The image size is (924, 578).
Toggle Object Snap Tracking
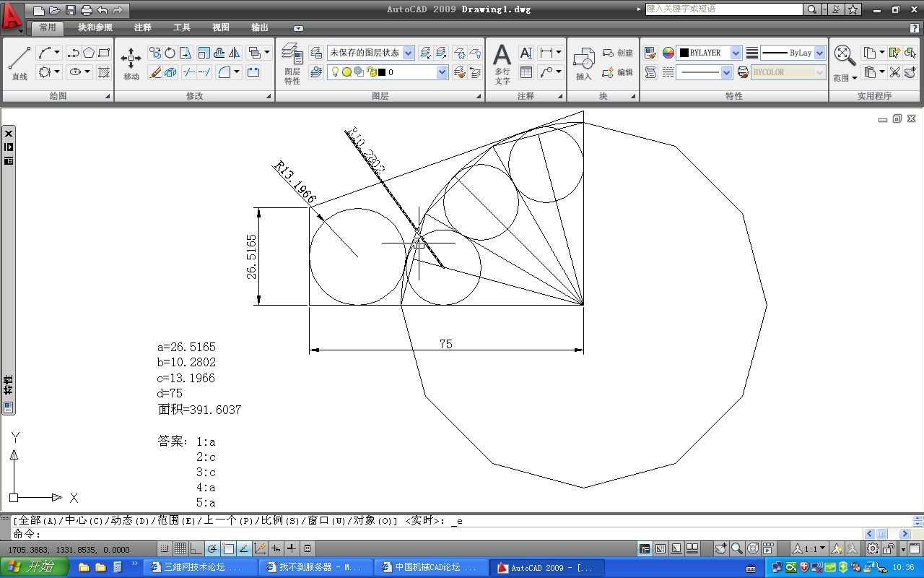[244, 549]
